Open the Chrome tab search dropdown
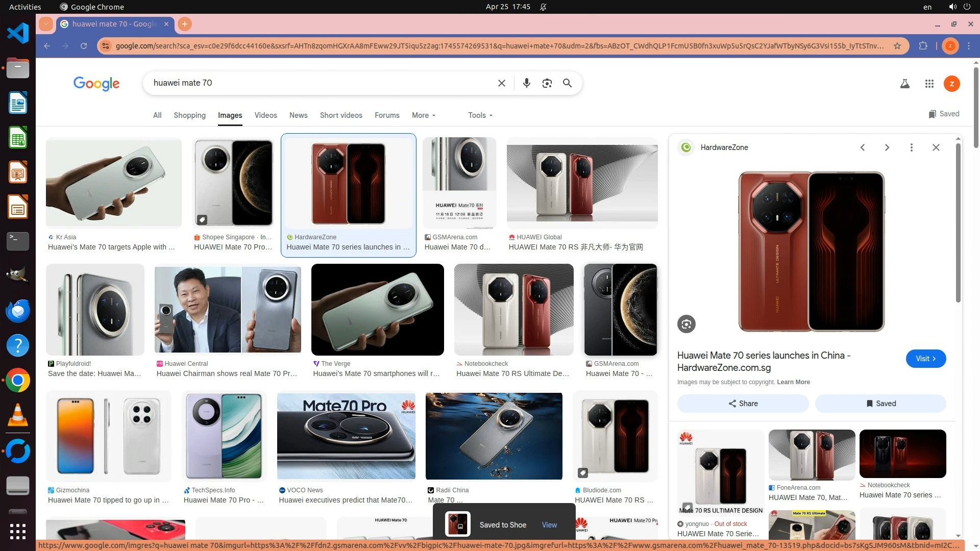 pos(46,24)
